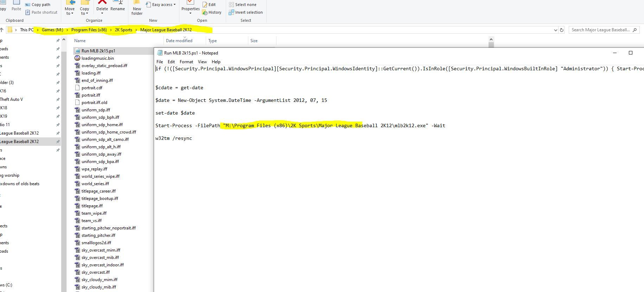Select loadingmusic.bin file icon

pos(77,58)
